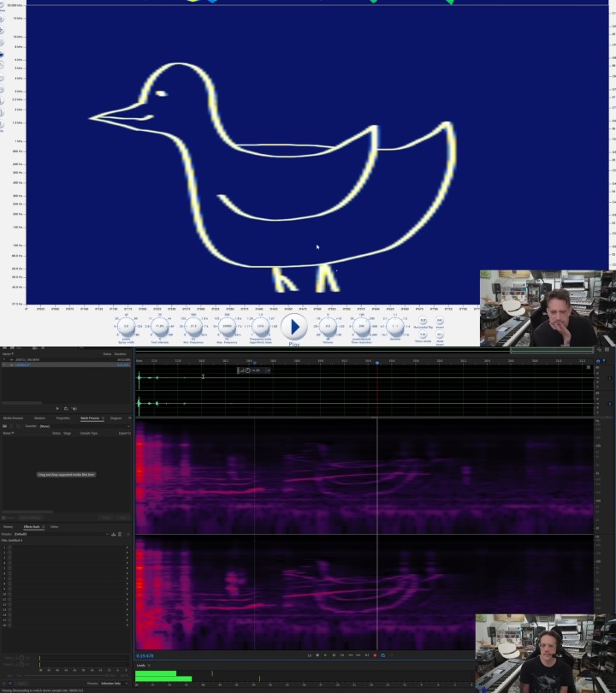Toggle auto-play speaker icon in files panel
This screenshot has height=693, width=616.
[x=74, y=409]
